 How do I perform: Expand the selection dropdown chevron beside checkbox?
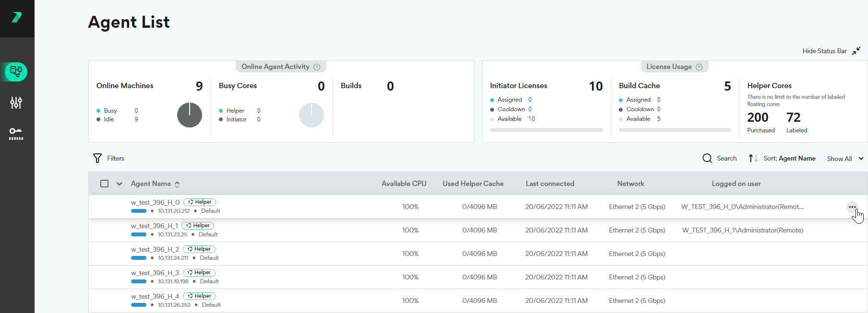click(x=120, y=184)
